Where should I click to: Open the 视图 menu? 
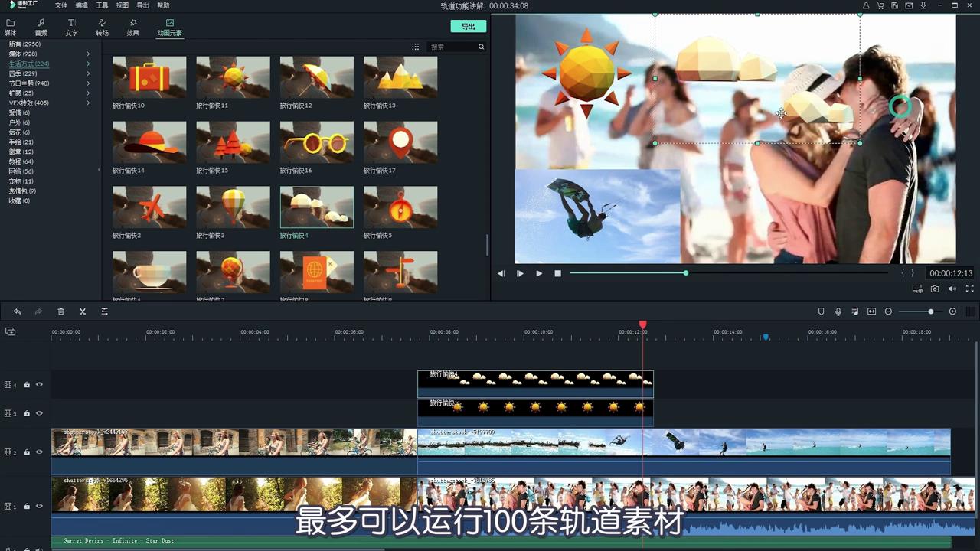[x=122, y=5]
